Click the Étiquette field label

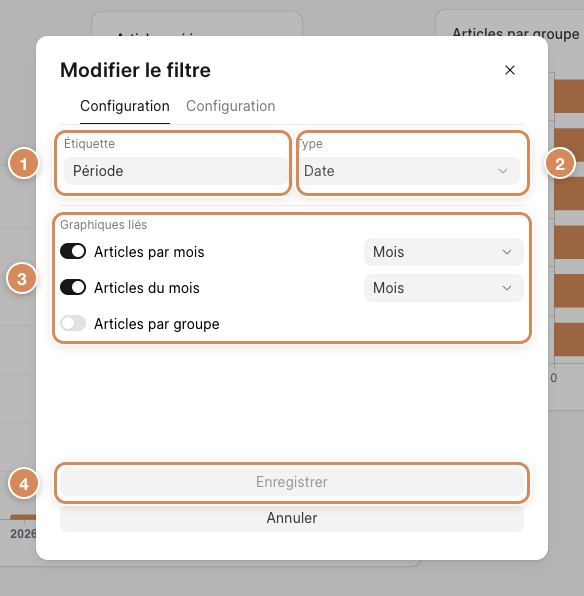tap(89, 144)
